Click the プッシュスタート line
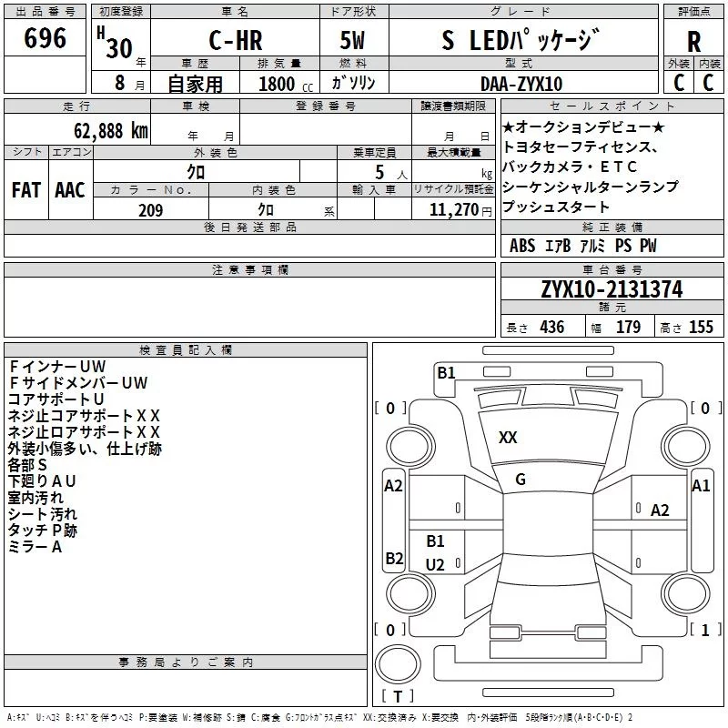728x728 pixels. click(x=556, y=207)
